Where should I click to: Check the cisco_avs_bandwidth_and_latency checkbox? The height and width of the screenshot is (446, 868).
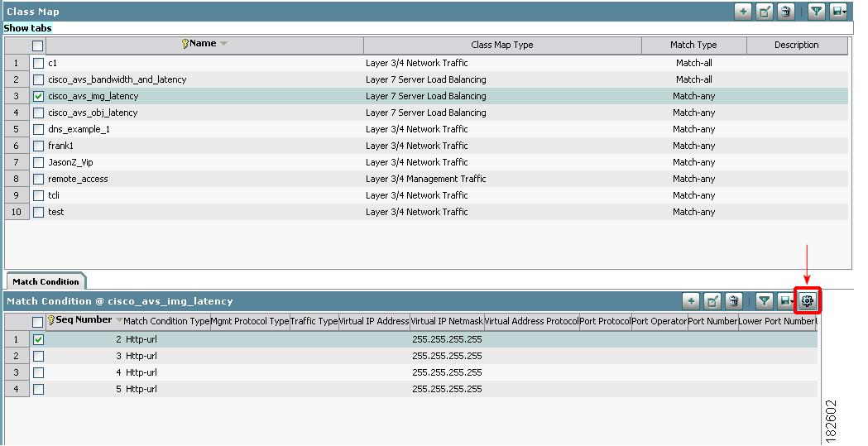38,79
